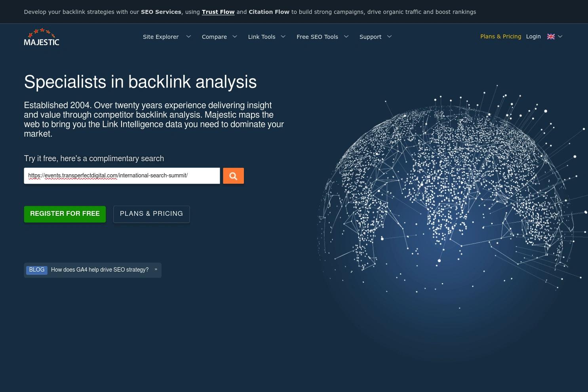The height and width of the screenshot is (392, 588).
Task: Open the Compare menu
Action: point(214,37)
